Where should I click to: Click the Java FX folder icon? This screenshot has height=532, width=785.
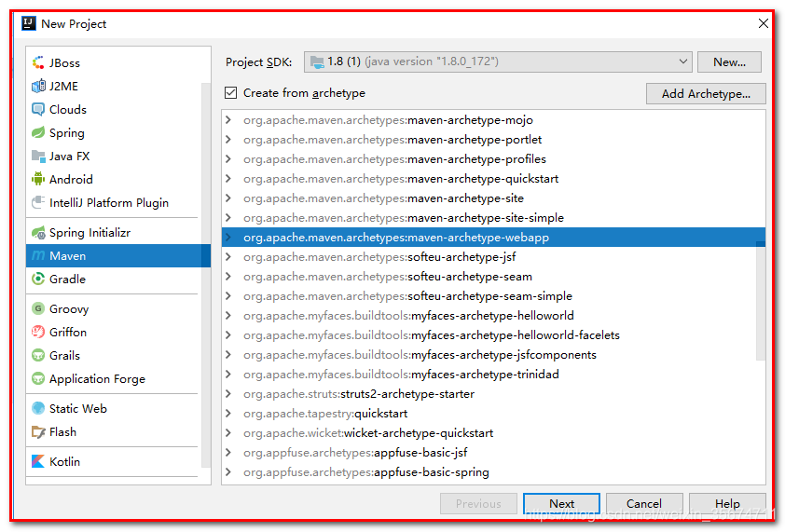pyautogui.click(x=38, y=157)
